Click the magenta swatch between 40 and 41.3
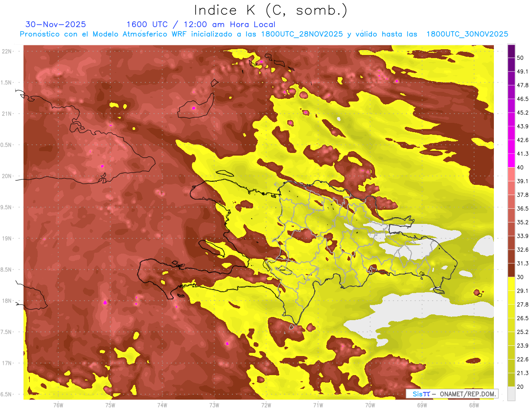 tap(511, 160)
